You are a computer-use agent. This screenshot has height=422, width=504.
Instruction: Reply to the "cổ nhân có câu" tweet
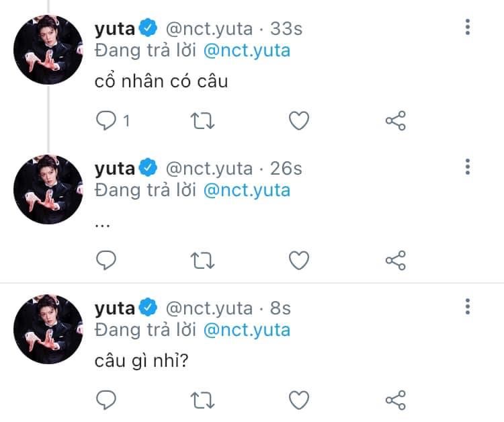pyautogui.click(x=107, y=121)
